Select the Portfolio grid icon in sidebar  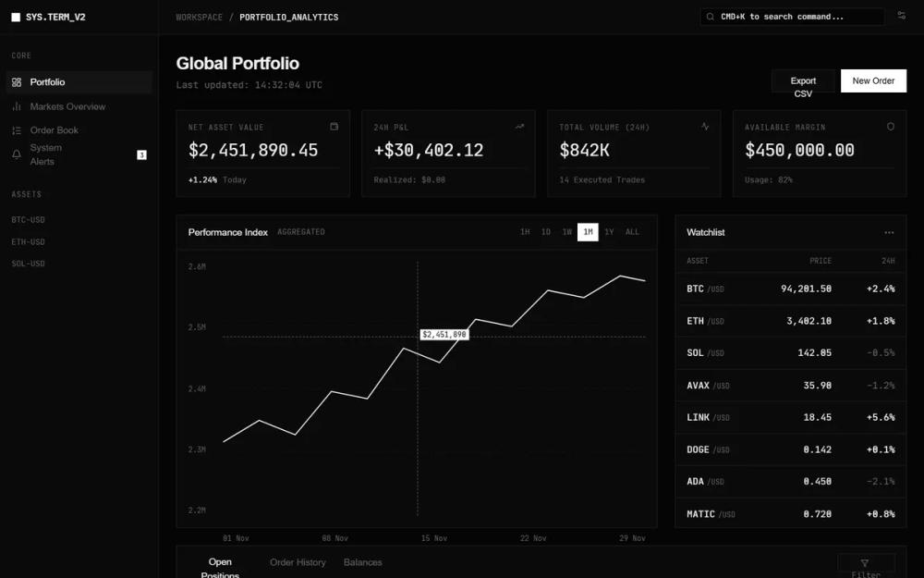pyautogui.click(x=16, y=82)
